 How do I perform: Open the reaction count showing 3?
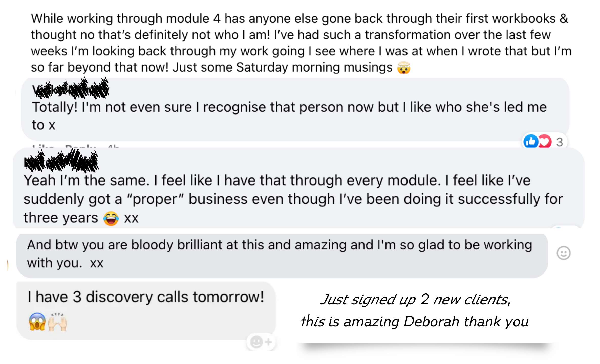pos(559,142)
